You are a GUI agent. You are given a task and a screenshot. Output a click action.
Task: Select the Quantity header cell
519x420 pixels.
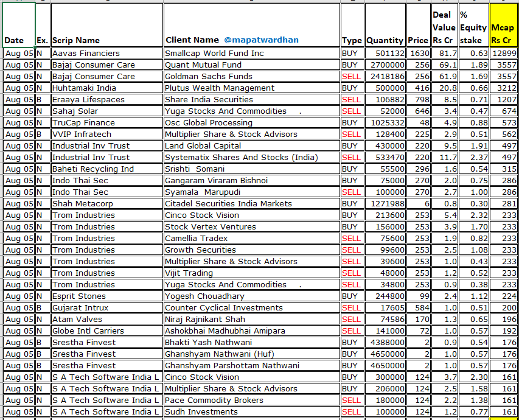385,25
